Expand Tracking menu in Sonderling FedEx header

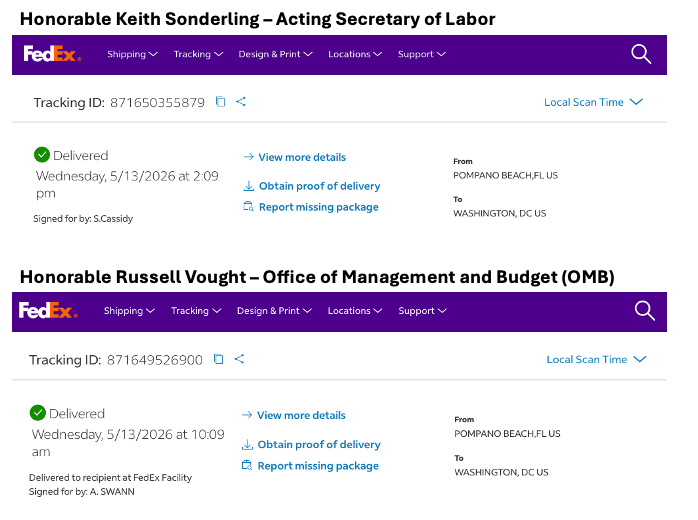[x=198, y=54]
